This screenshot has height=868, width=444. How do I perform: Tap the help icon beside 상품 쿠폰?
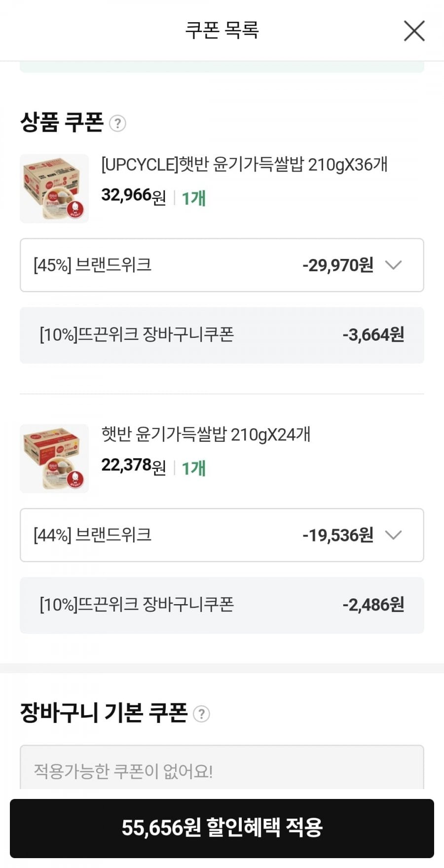pos(117,123)
